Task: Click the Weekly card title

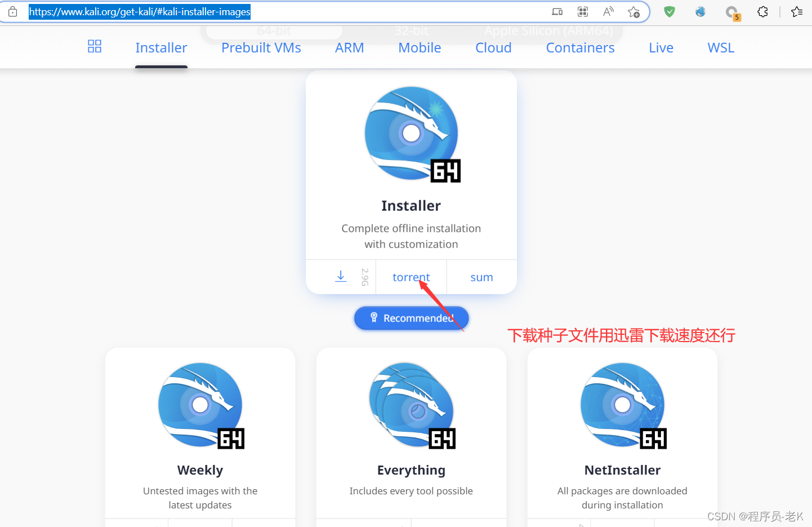Action: [200, 470]
